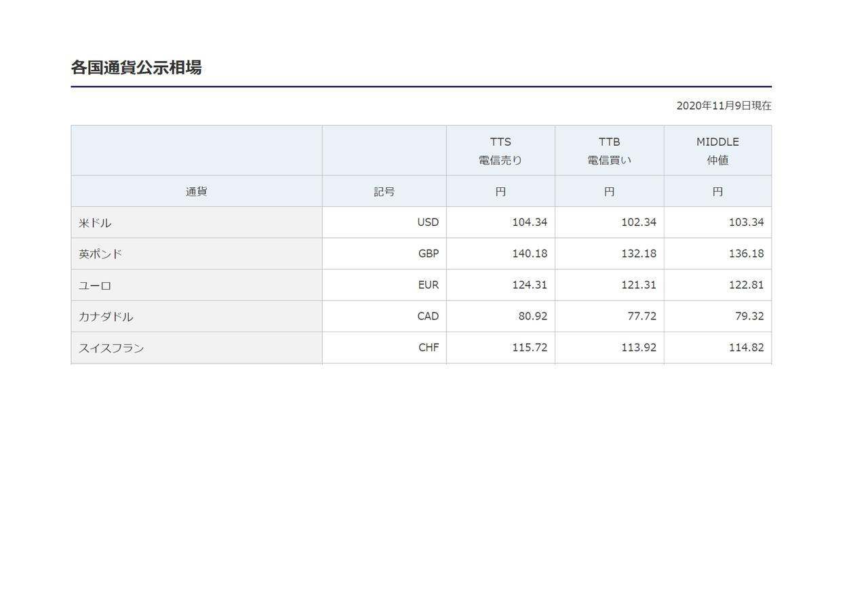This screenshot has height=613, width=868.
Task: Click the TTB 電信買い column header
Action: coord(609,151)
